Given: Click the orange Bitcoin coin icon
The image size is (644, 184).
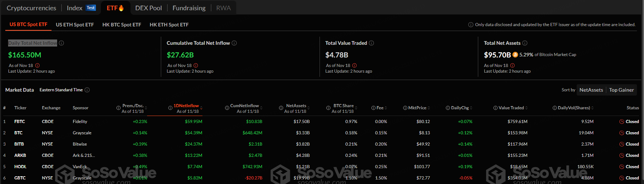Looking at the screenshot, I should pyautogui.click(x=515, y=55).
